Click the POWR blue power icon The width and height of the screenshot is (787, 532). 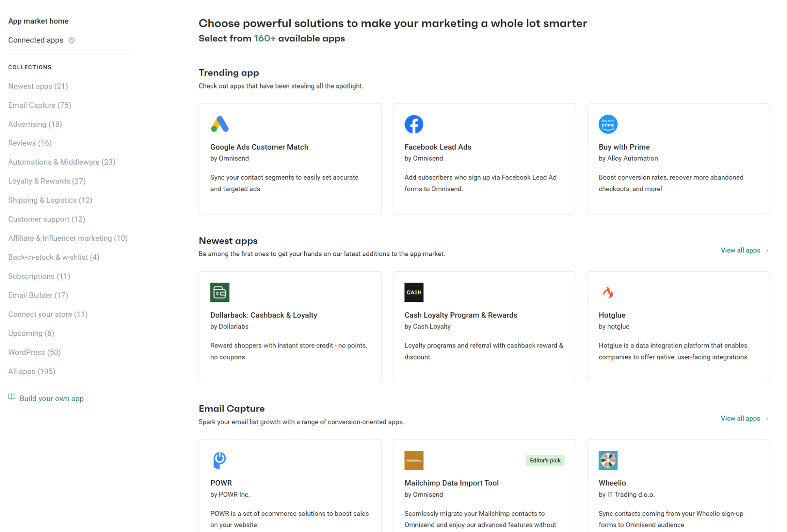219,460
